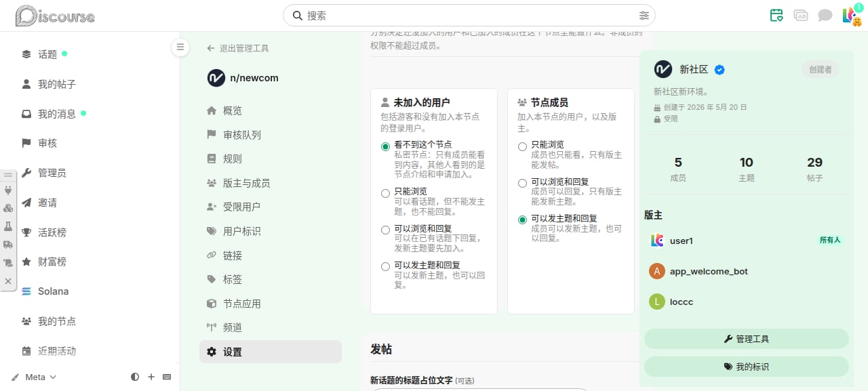Viewport: 868px width, 391px height.
Task: Open user1 profile name link
Action: point(682,241)
